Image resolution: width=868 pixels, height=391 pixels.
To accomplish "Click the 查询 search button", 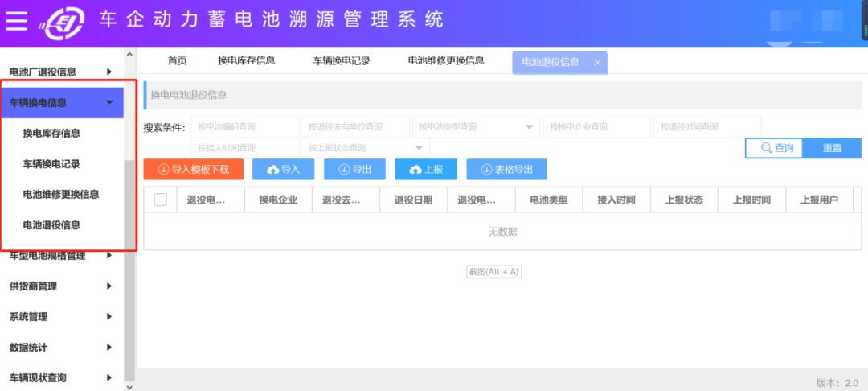I will [773, 148].
